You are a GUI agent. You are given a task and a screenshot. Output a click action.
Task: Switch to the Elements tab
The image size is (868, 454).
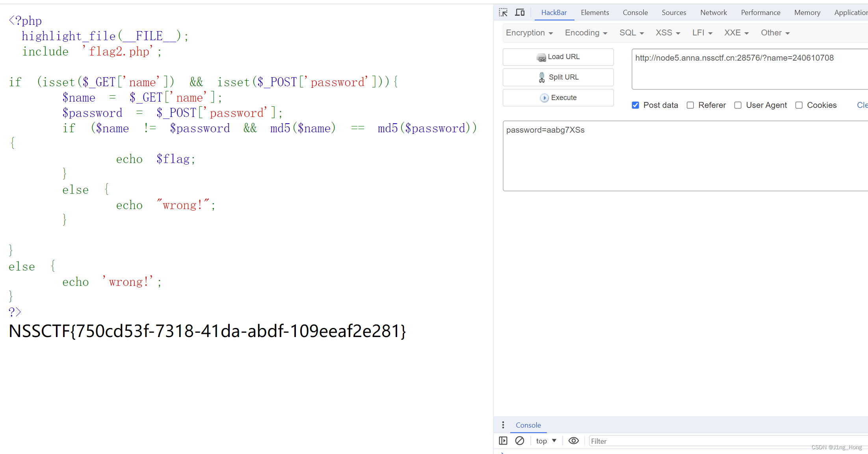point(595,13)
